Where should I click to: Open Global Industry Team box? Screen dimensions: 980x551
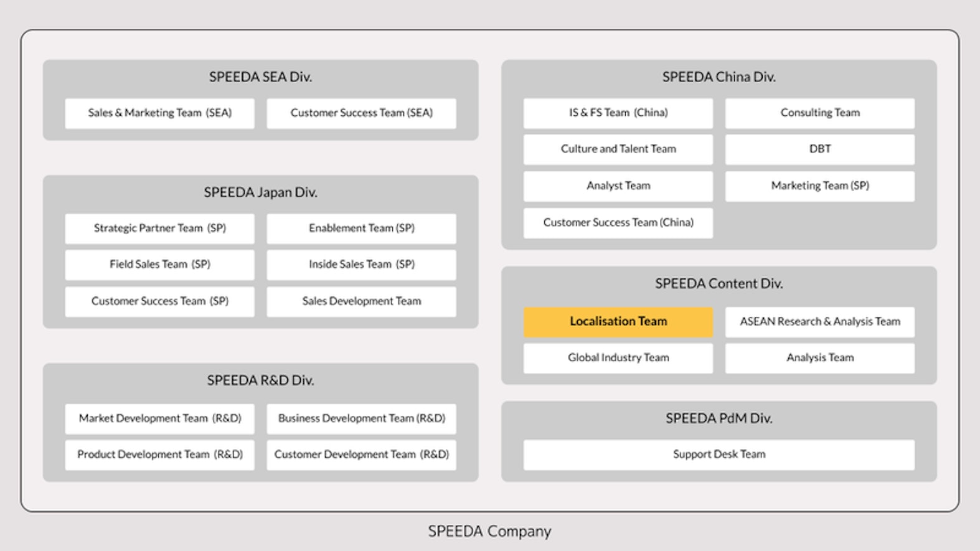pos(618,358)
